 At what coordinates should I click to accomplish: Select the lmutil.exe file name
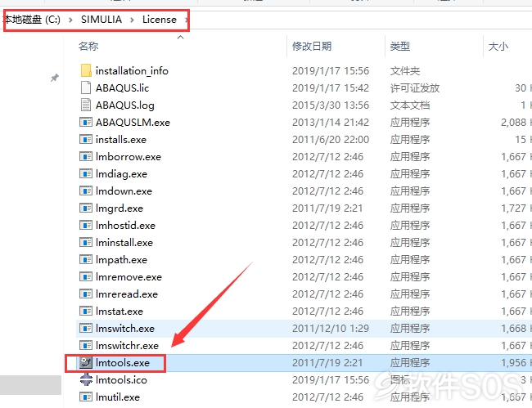point(118,397)
